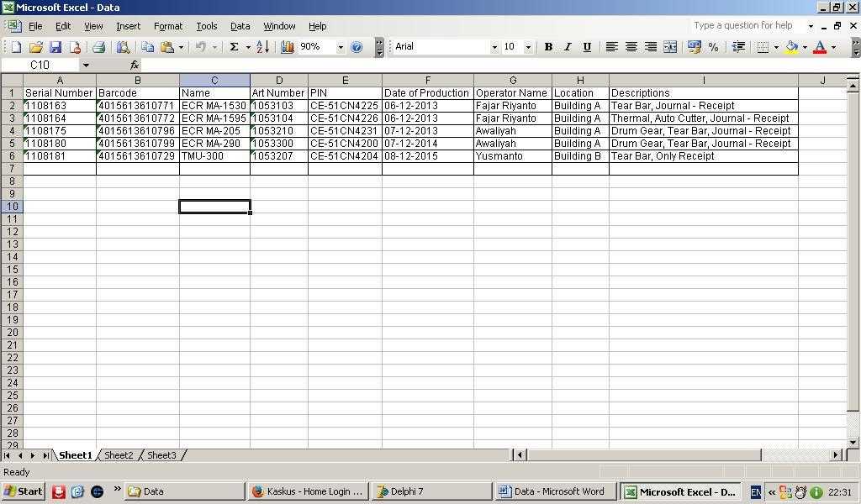Open the Name Box dropdown arrow
This screenshot has height=504, width=861.
click(86, 66)
